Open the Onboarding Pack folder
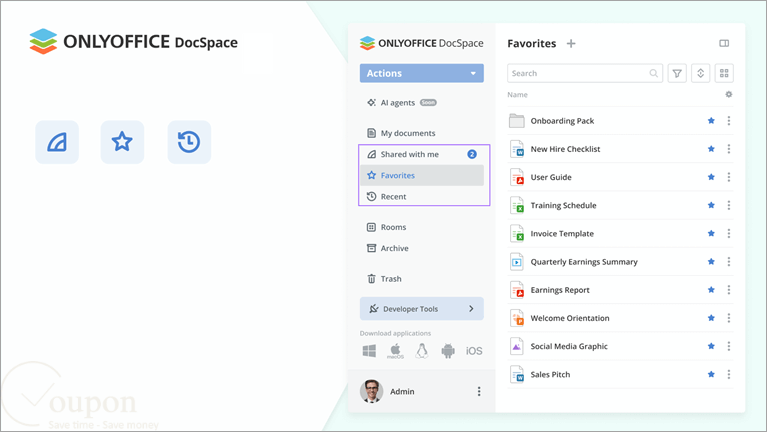 [x=562, y=121]
